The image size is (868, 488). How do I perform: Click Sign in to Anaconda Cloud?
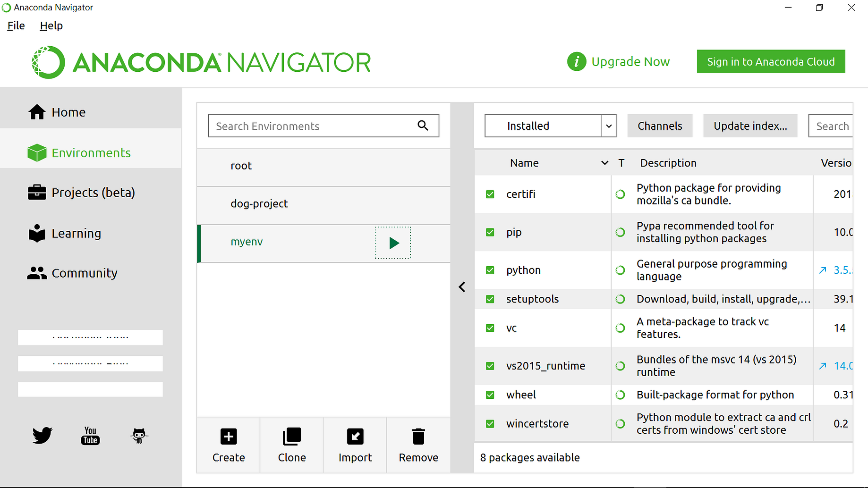[771, 62]
